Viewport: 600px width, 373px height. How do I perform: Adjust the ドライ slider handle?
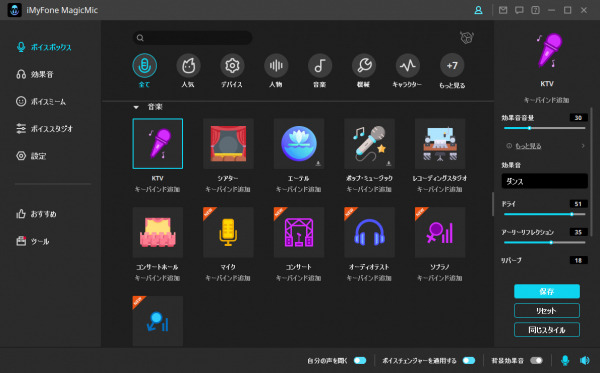click(x=572, y=214)
